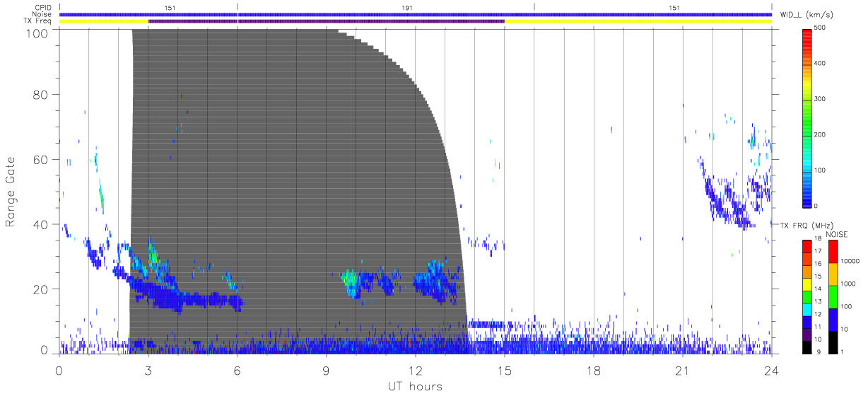Click the purple segment of TX Freq bar

(x=327, y=21)
